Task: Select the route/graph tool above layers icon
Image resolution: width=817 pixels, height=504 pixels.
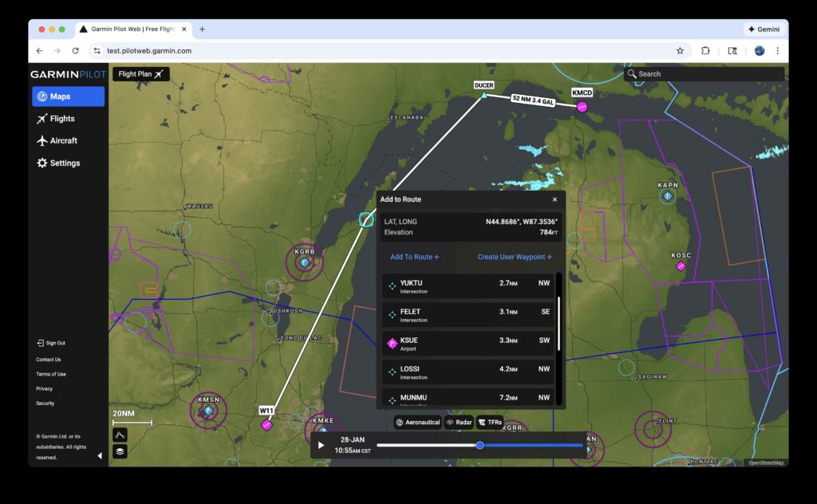Action: coord(120,435)
